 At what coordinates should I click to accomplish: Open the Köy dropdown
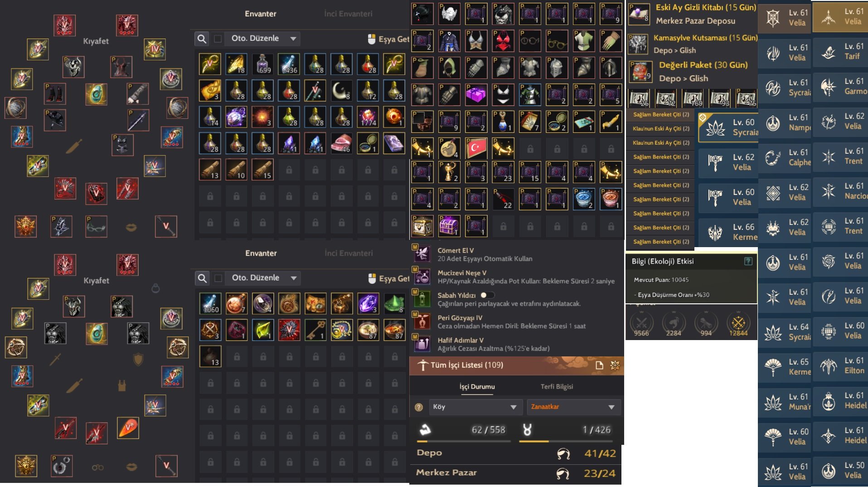click(475, 407)
